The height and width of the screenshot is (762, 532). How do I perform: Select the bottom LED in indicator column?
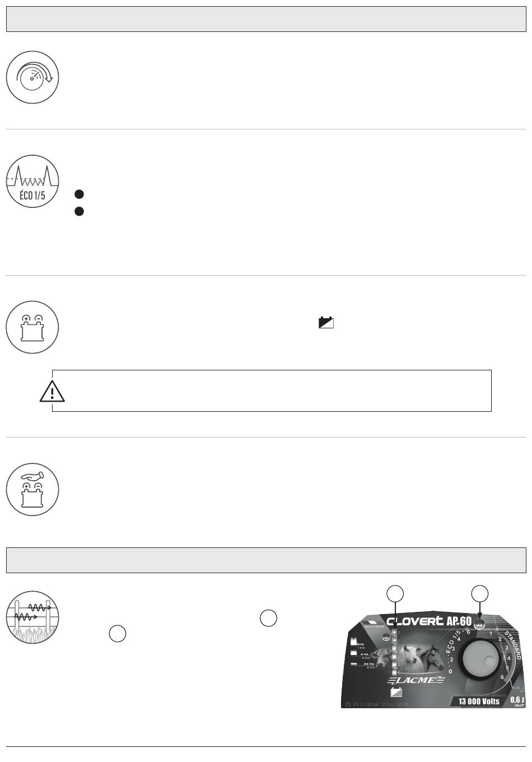(395, 672)
